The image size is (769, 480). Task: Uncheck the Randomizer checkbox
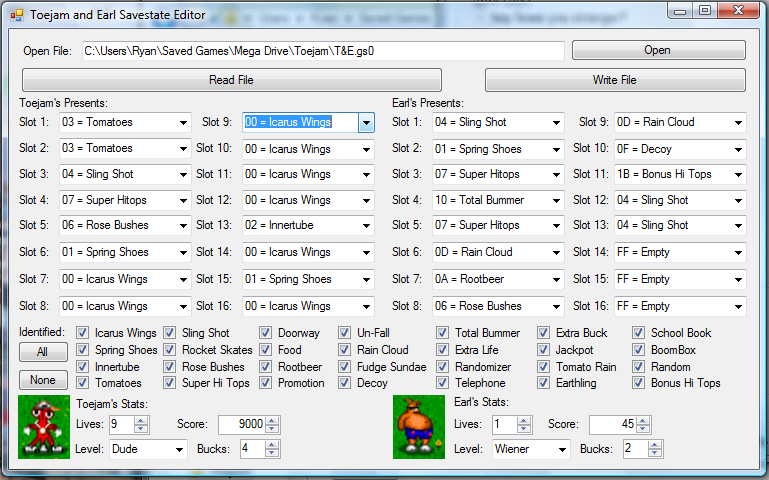442,367
